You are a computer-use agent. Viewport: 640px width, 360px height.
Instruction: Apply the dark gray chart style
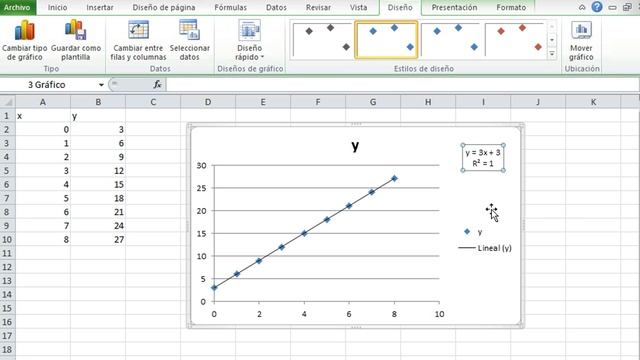(322, 40)
